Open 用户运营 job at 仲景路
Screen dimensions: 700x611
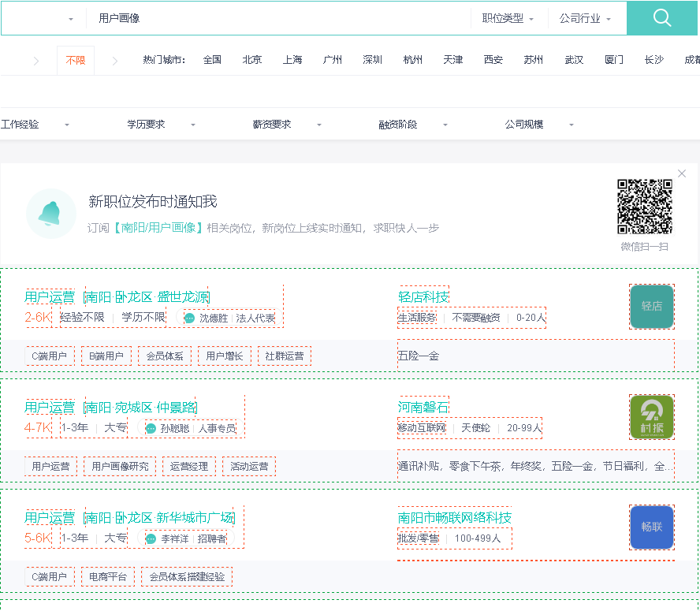pyautogui.click(x=110, y=408)
